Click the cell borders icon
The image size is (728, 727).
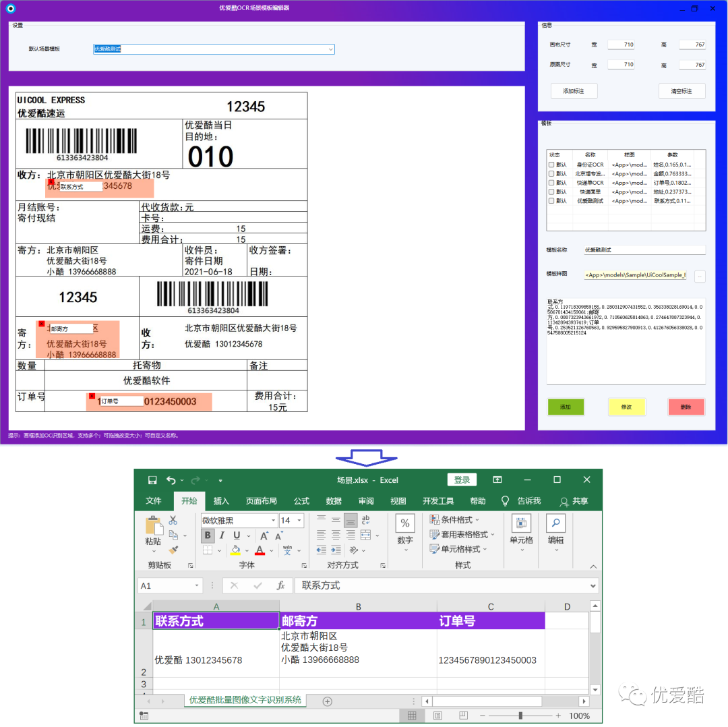[208, 550]
